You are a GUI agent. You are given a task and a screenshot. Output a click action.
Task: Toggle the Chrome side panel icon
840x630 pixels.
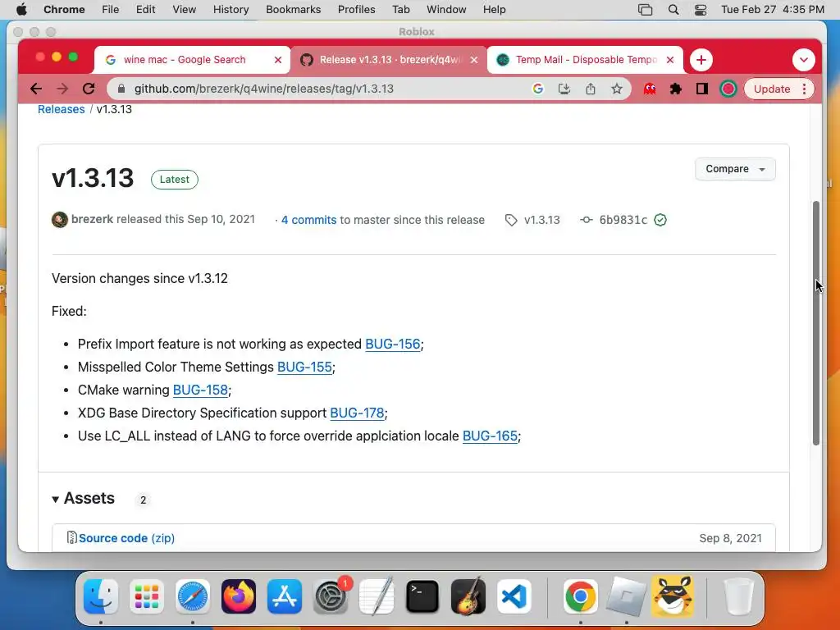click(702, 89)
